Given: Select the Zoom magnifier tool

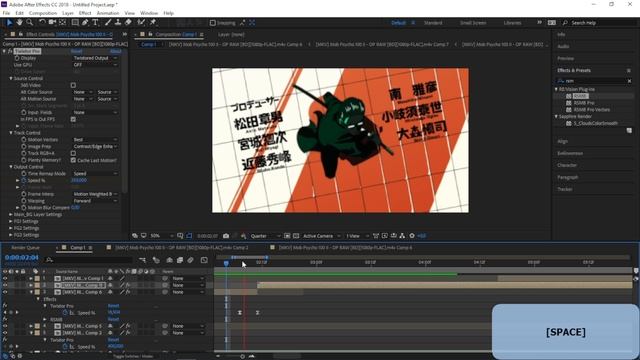Looking at the screenshot, I should click(29, 22).
